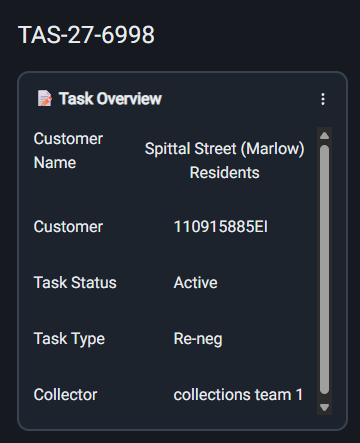The image size is (360, 443).
Task: Click the 'Re-neg' task type value
Action: pos(198,339)
